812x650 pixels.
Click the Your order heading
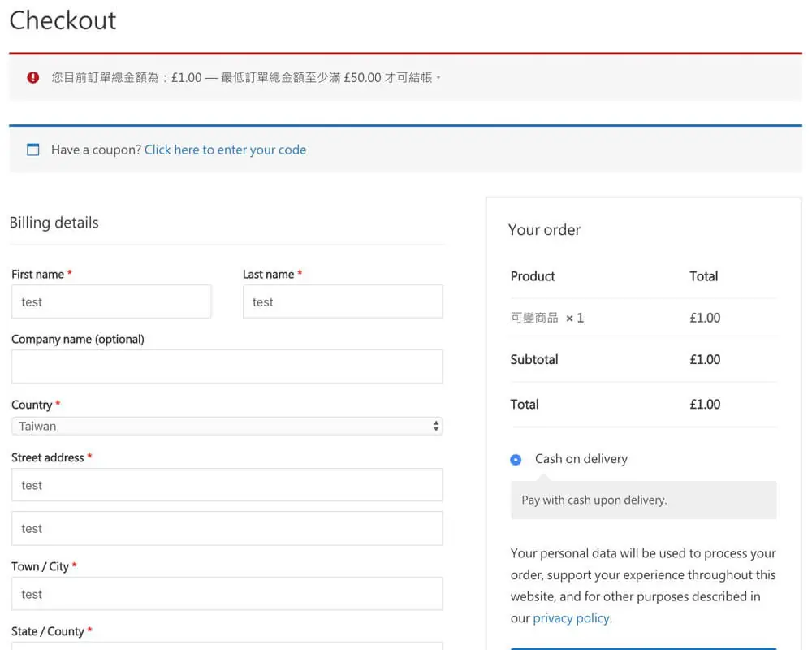point(544,230)
